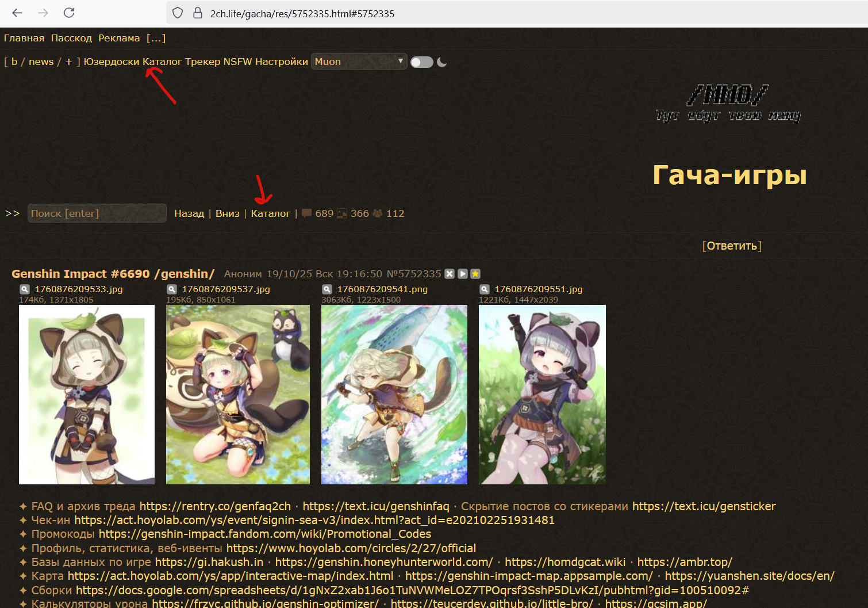Click the moon night-mode icon

pyautogui.click(x=442, y=62)
